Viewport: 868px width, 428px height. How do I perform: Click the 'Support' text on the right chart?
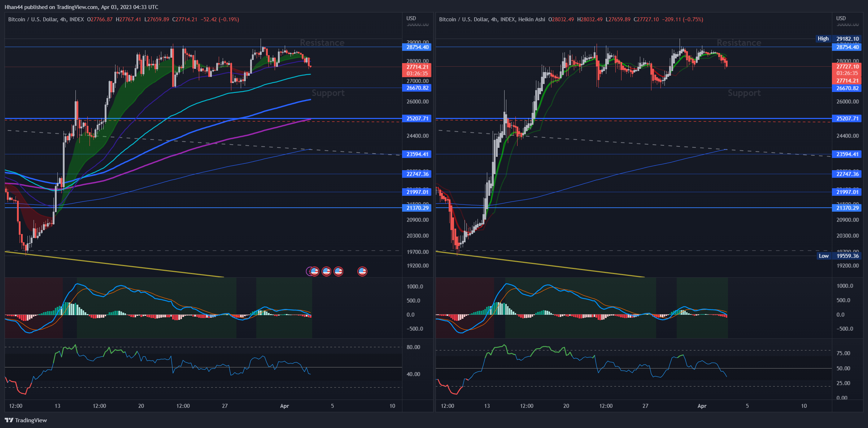point(744,93)
